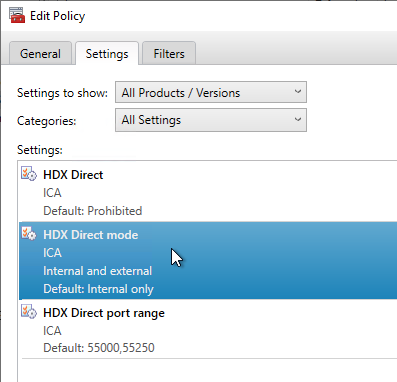Select the HDX Direct mode setting title
Image resolution: width=397 pixels, height=382 pixels.
(x=91, y=235)
